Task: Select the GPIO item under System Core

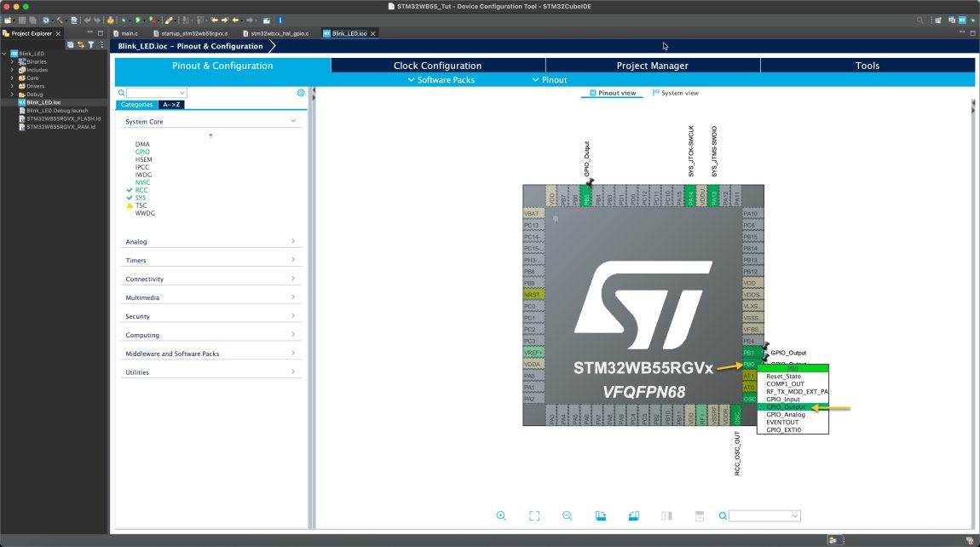Action: click(143, 151)
